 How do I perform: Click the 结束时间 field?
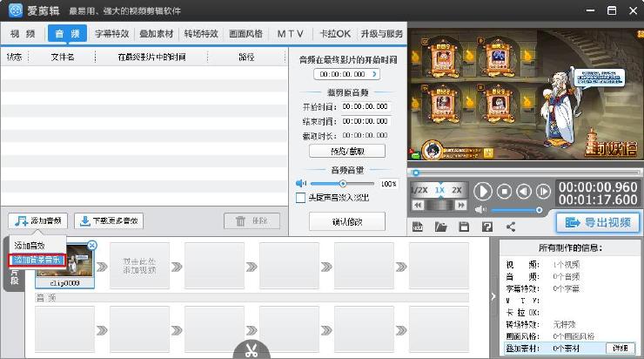366,121
